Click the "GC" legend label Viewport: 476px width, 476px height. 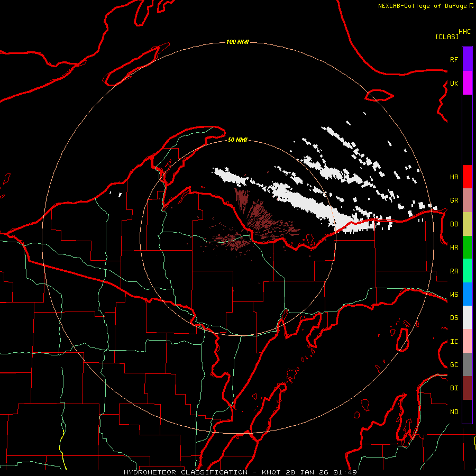pos(454,365)
